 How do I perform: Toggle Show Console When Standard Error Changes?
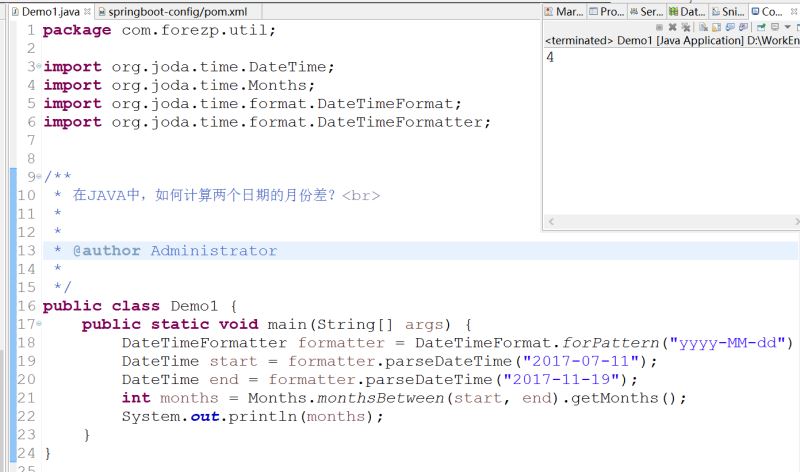pyautogui.click(x=743, y=27)
